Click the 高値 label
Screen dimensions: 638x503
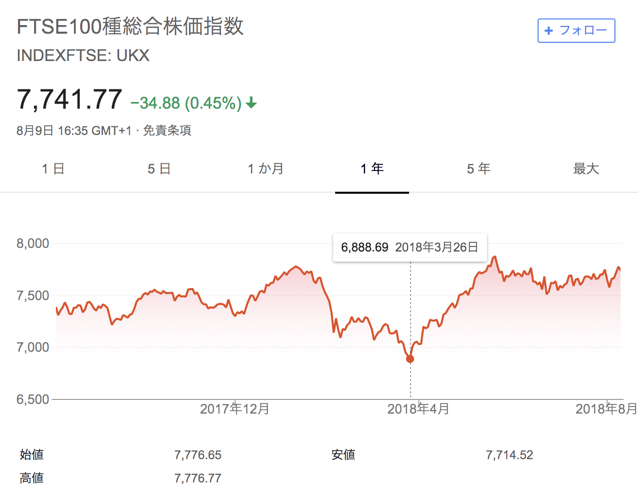tap(31, 478)
